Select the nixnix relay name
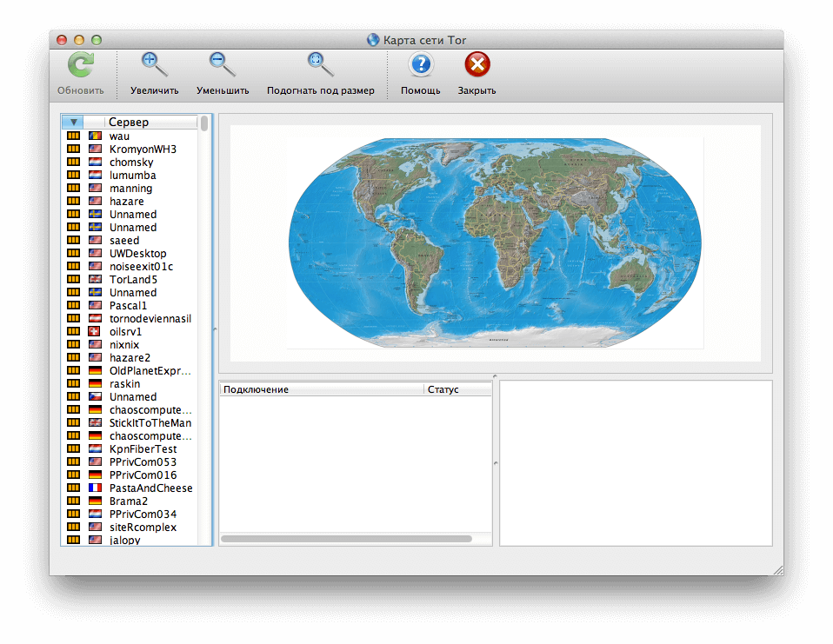 [124, 344]
